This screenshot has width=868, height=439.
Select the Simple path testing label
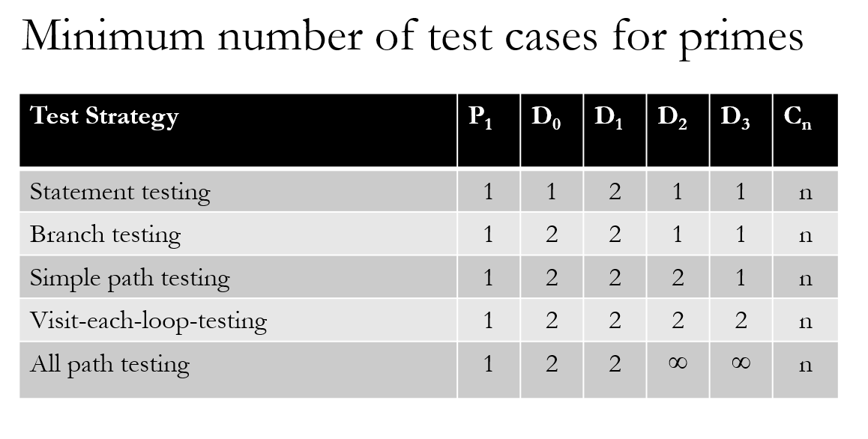tap(130, 278)
